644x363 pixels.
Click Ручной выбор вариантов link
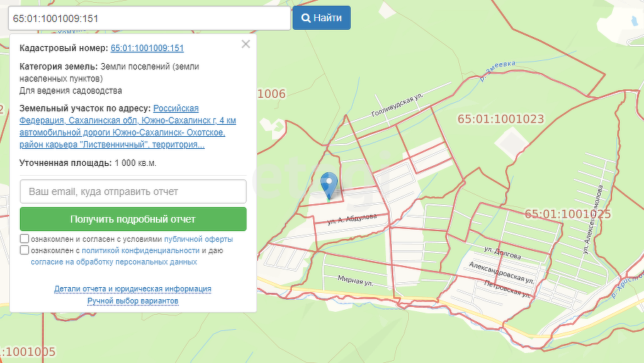133,301
